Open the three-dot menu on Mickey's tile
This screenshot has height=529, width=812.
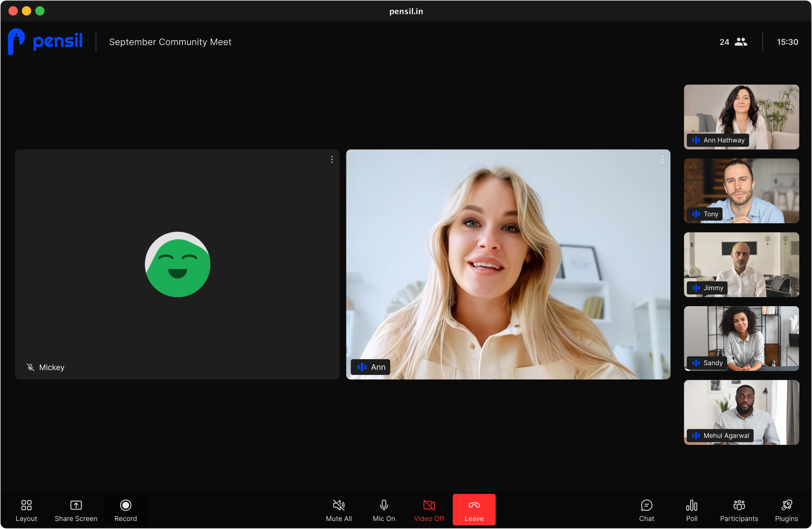click(x=332, y=159)
